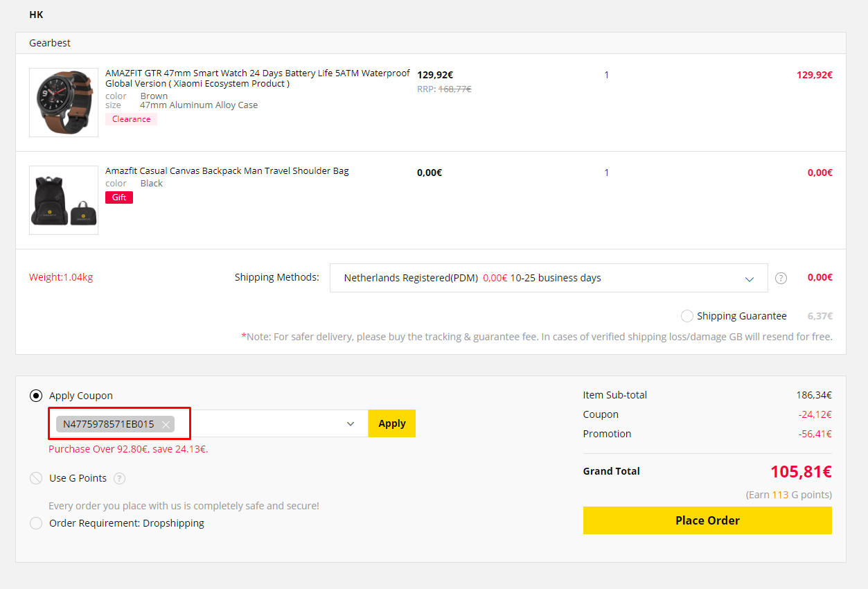Click the watch's black 129,92€ unit price
The height and width of the screenshot is (589, 868).
[435, 75]
